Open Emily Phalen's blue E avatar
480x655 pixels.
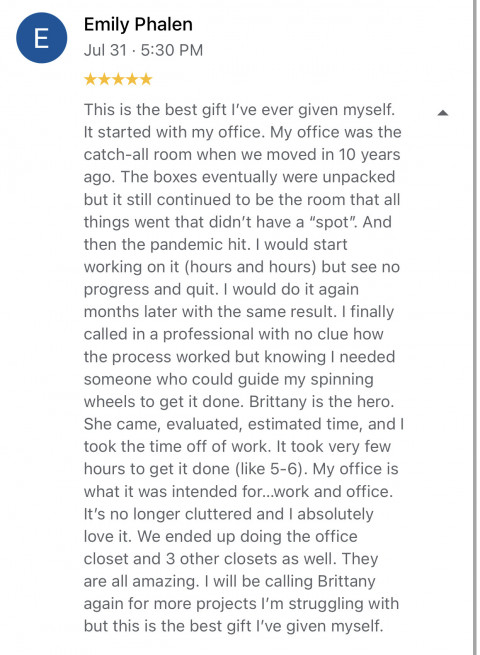(x=41, y=38)
